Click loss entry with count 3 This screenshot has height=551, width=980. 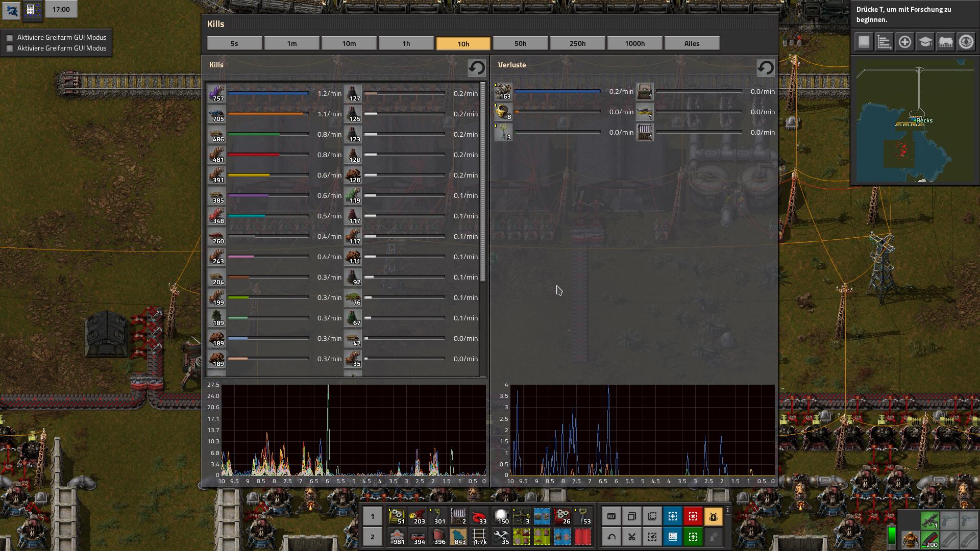503,133
